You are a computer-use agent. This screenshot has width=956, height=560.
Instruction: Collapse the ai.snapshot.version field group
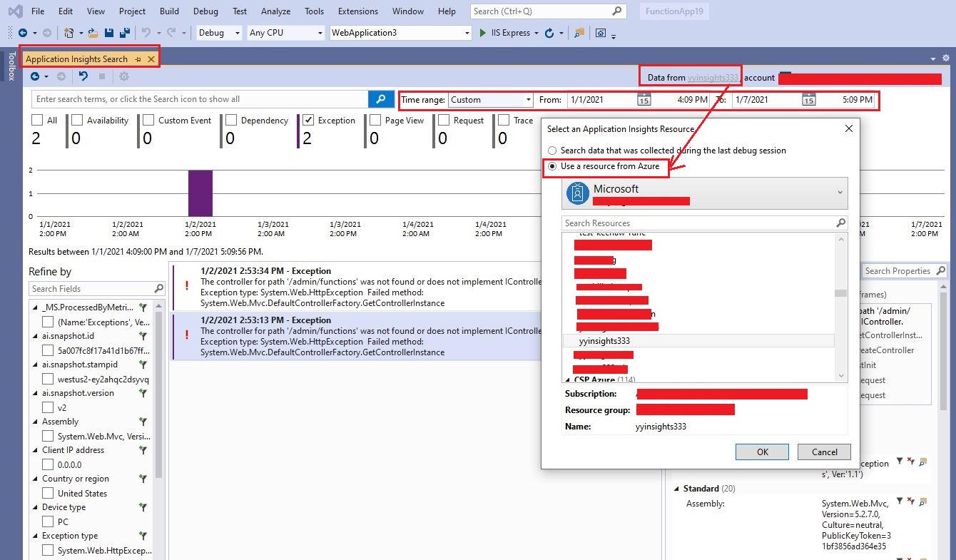[36, 393]
